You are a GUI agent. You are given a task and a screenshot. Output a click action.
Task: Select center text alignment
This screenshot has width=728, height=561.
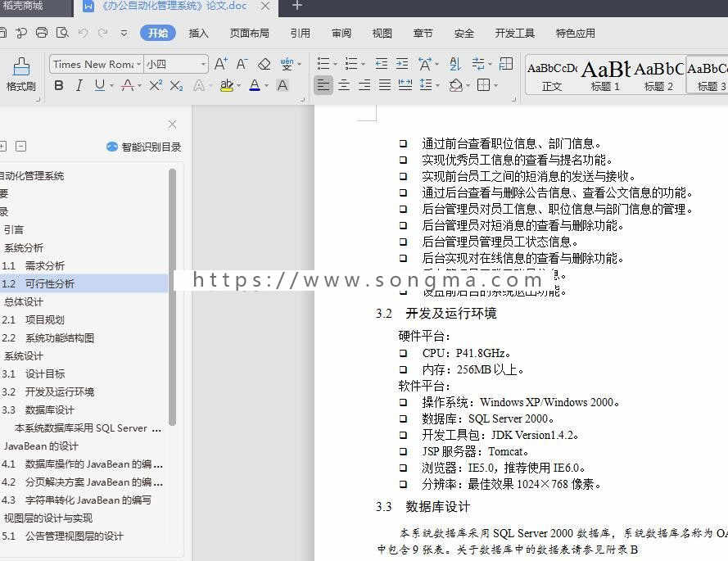344,85
